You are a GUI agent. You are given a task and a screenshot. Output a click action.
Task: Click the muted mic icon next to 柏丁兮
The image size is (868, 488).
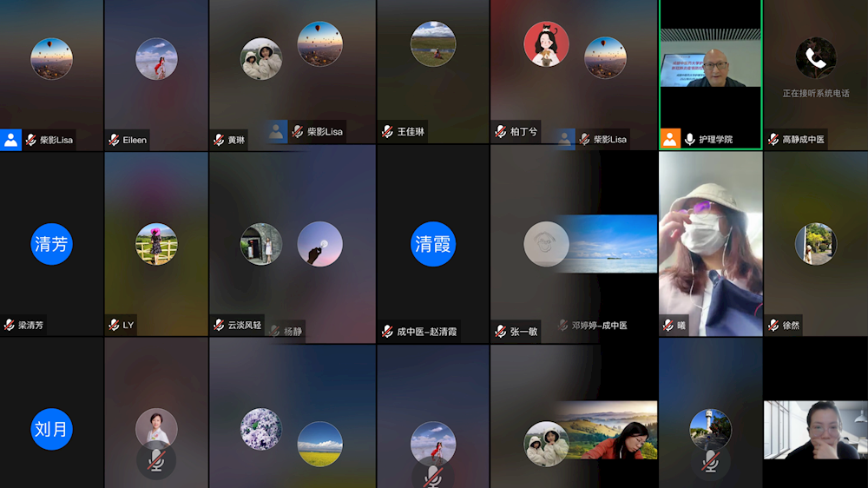(501, 132)
